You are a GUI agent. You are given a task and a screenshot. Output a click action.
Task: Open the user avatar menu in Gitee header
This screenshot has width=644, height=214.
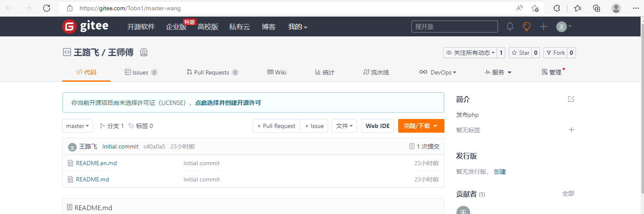pos(564,27)
